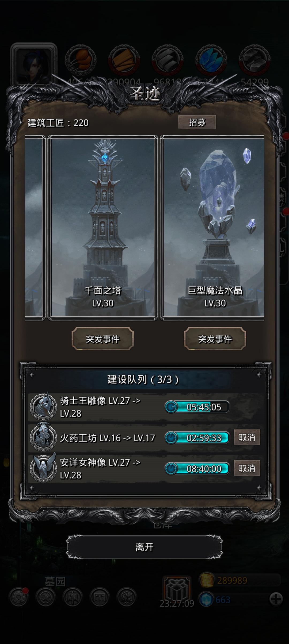The image size is (289, 644).
Task: Open the gift box reward icon
Action: pyautogui.click(x=177, y=590)
